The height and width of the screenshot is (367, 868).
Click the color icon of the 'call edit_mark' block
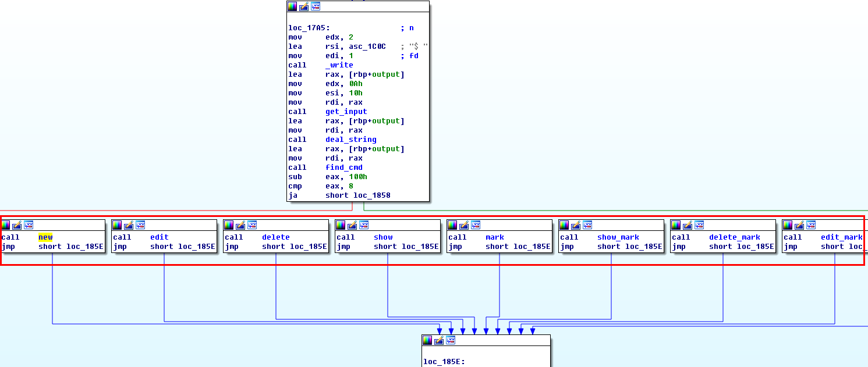point(788,225)
